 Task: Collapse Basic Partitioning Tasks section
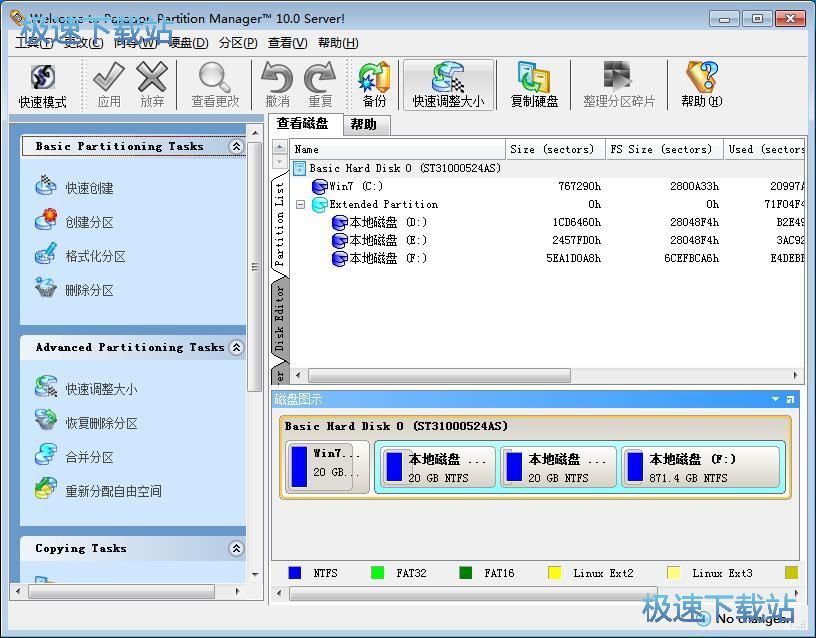236,146
